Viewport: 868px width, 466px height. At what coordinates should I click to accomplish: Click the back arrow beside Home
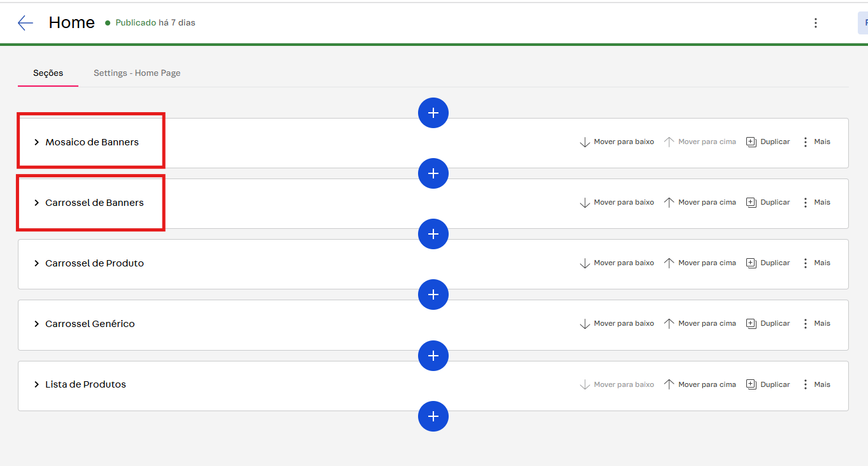tap(25, 23)
